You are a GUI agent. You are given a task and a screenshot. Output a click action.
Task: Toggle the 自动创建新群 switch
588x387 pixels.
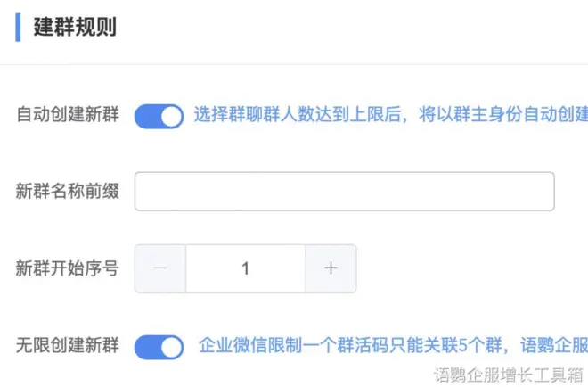(x=159, y=116)
